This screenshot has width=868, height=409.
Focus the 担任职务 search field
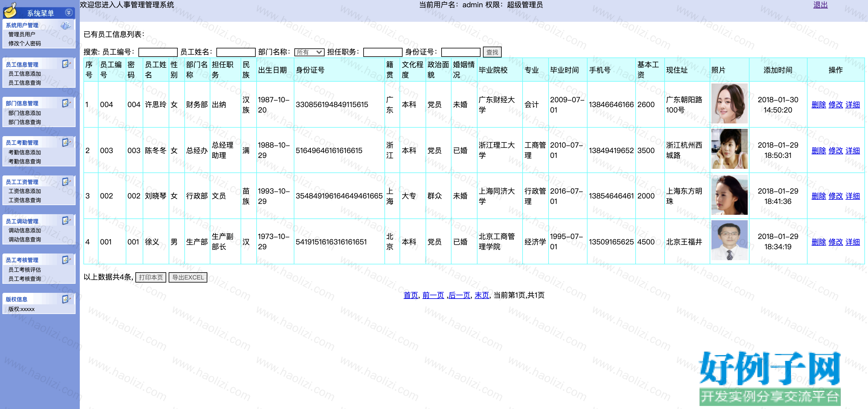point(382,52)
